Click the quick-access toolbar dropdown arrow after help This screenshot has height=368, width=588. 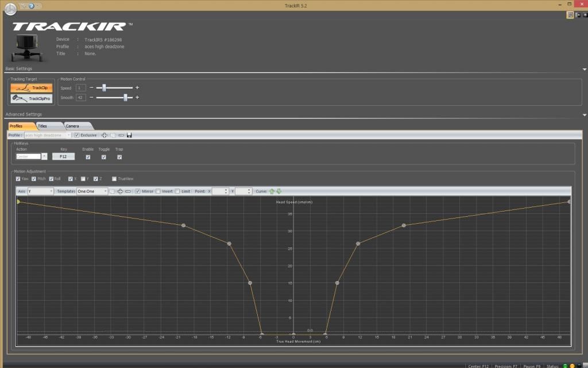38,6
